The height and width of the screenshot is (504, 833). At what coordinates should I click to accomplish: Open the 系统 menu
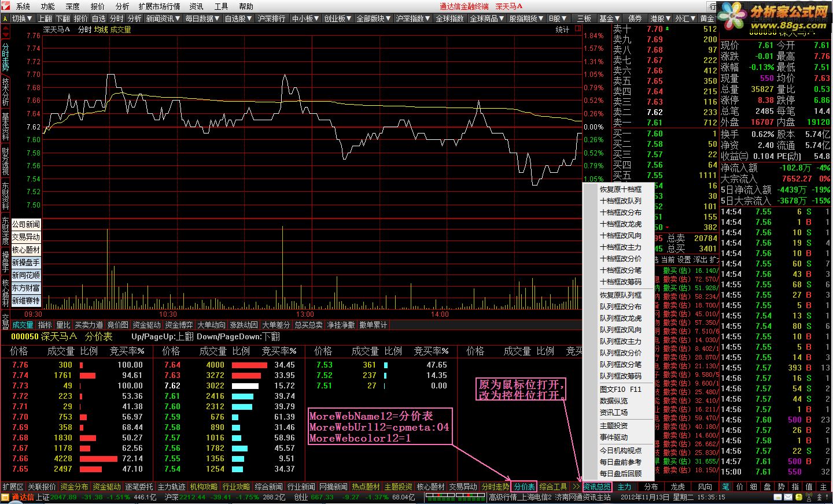pos(23,6)
